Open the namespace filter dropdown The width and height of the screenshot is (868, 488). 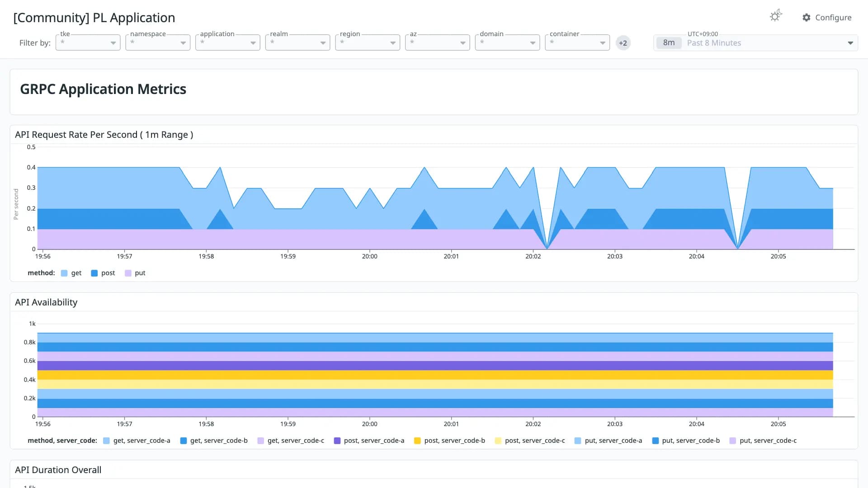pos(158,42)
